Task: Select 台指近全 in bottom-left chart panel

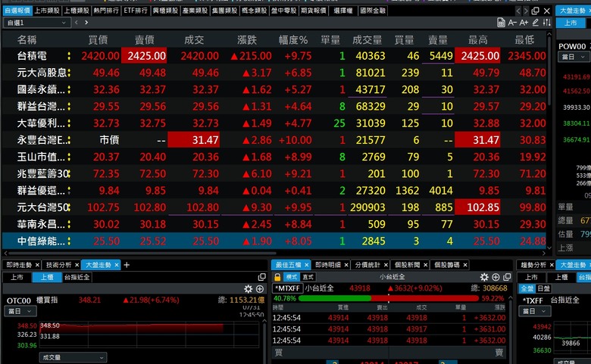Action: tap(77, 278)
